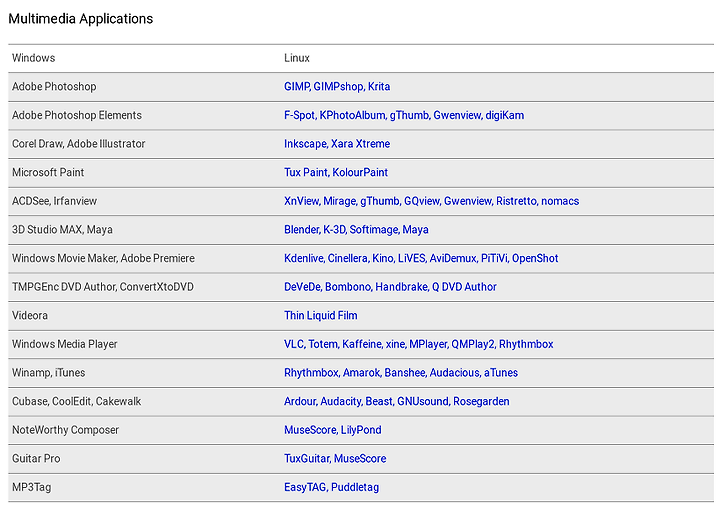Click the Guitar Pro cell
The width and height of the screenshot is (720, 509).
(x=36, y=458)
